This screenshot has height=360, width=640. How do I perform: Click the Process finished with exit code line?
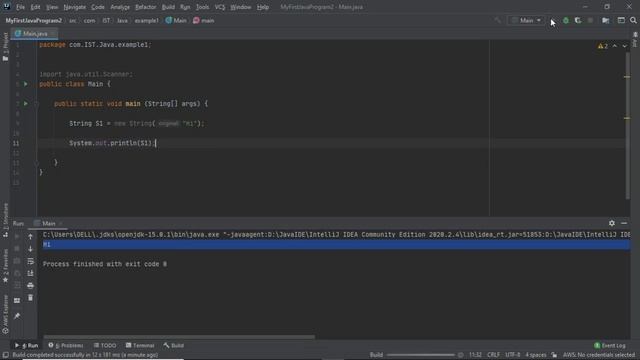105,264
